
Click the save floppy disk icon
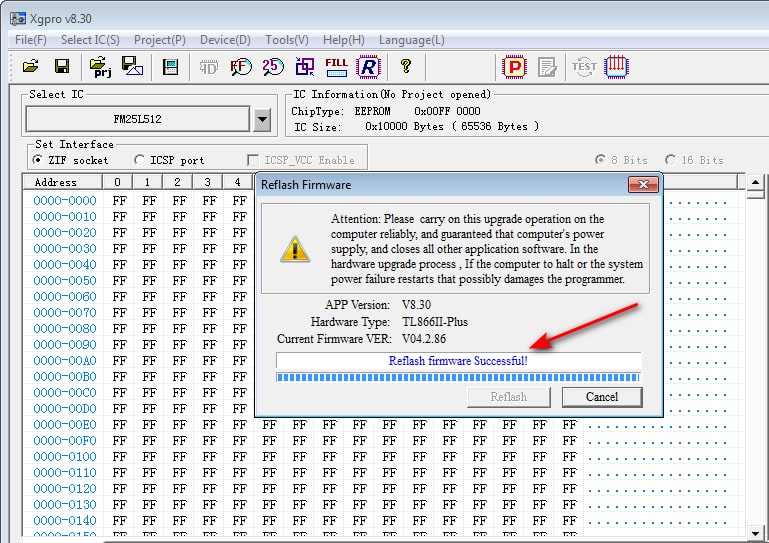pos(62,67)
